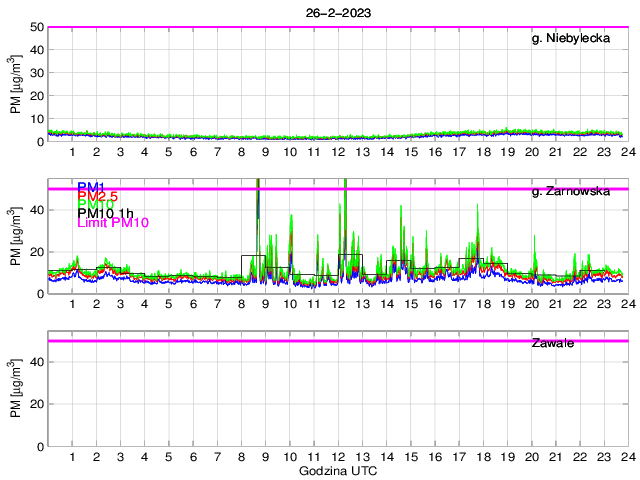
Task: Click the red PM2.5 legend entry
Action: click(x=97, y=195)
